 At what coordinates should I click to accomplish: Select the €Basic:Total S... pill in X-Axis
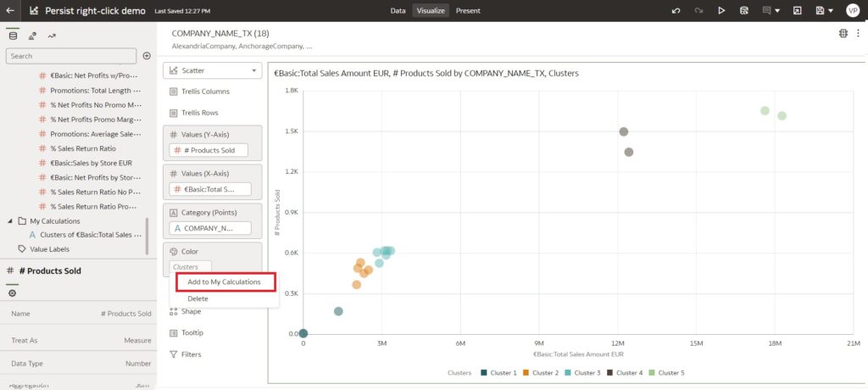(210, 189)
